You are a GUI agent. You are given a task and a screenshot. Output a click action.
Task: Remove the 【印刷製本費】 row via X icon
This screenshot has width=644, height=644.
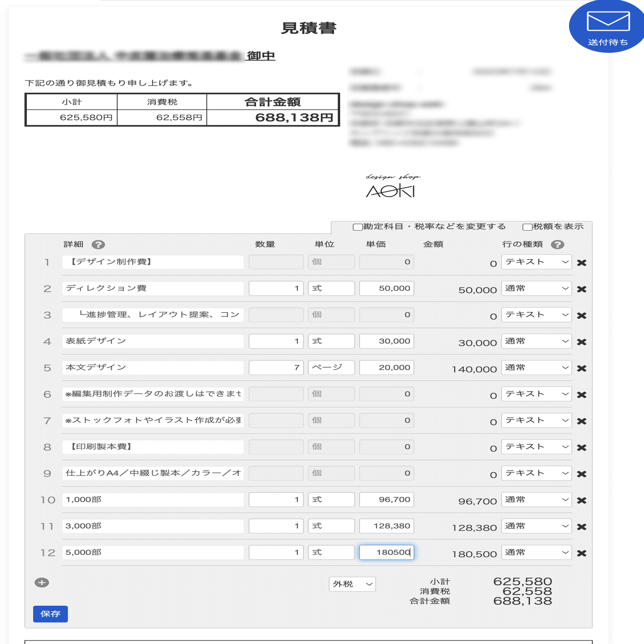581,447
